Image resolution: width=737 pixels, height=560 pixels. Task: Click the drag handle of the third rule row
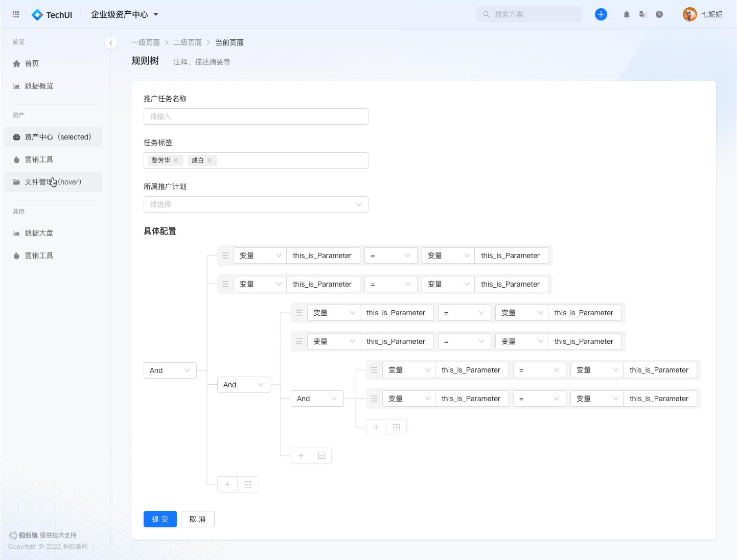coord(299,313)
